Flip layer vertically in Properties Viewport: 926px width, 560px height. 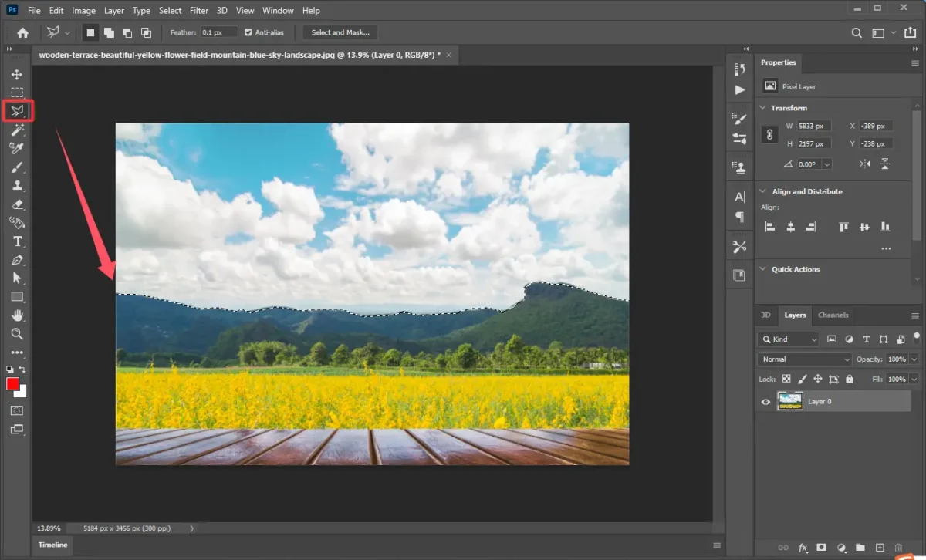pos(885,164)
